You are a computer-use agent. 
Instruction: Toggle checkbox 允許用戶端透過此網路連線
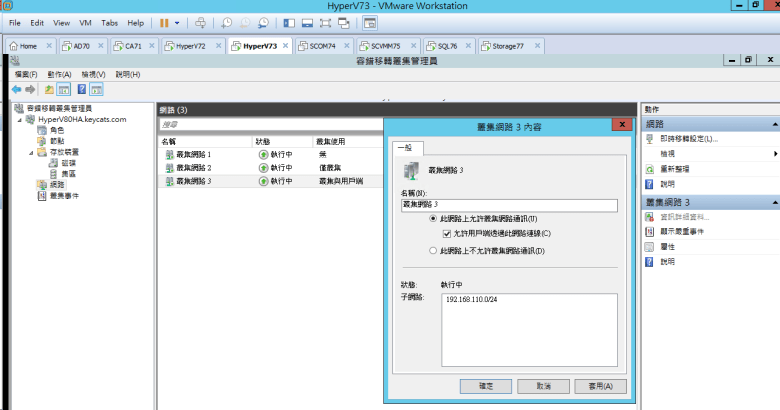[x=447, y=232]
